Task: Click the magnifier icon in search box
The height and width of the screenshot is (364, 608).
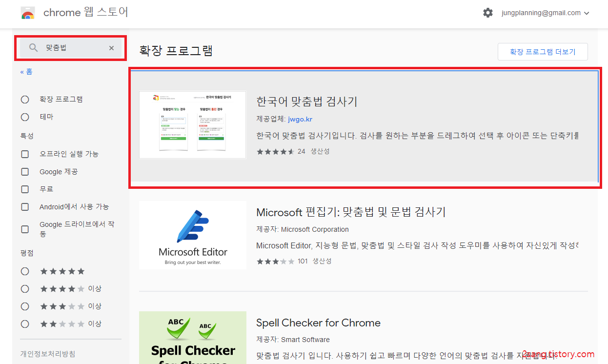Action: click(x=34, y=48)
